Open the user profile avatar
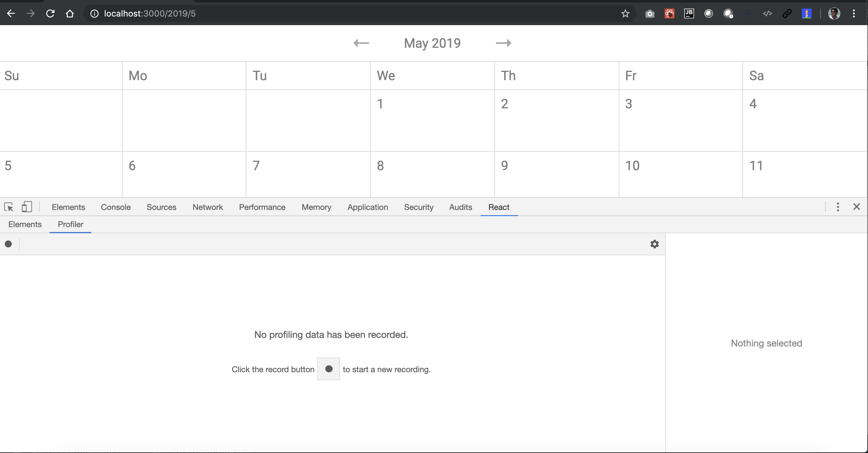Image resolution: width=868 pixels, height=453 pixels. [x=834, y=13]
